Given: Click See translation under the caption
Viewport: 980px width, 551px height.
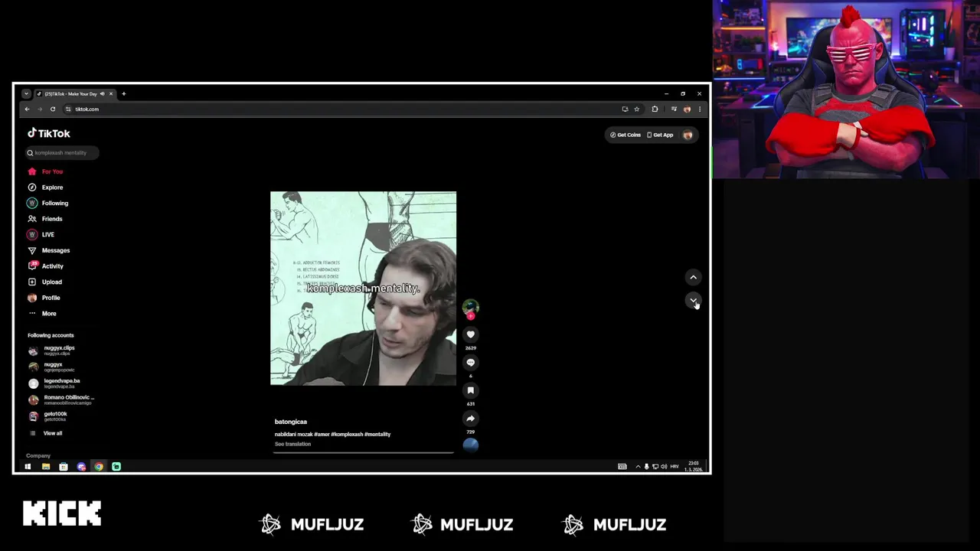Looking at the screenshot, I should pos(292,444).
